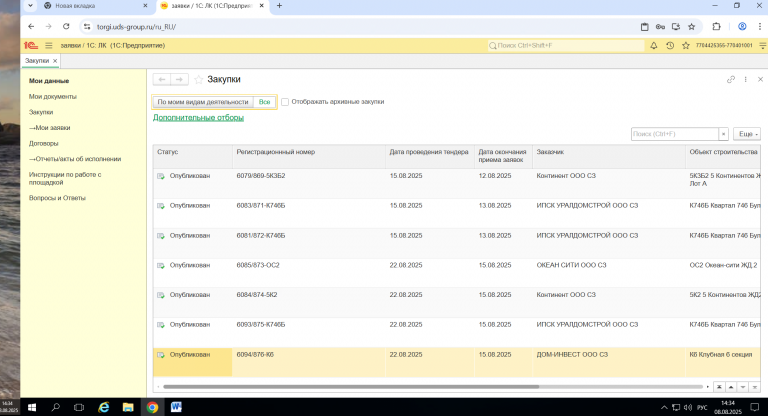The height and width of the screenshot is (416, 768).
Task: Bookmark this page in Chrome star icon
Action: (692, 26)
